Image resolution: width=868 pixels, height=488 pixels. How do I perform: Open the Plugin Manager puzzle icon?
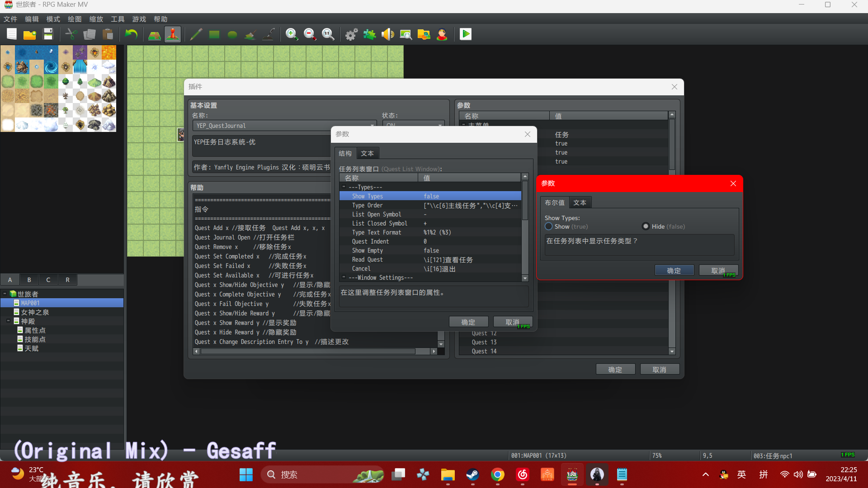369,34
